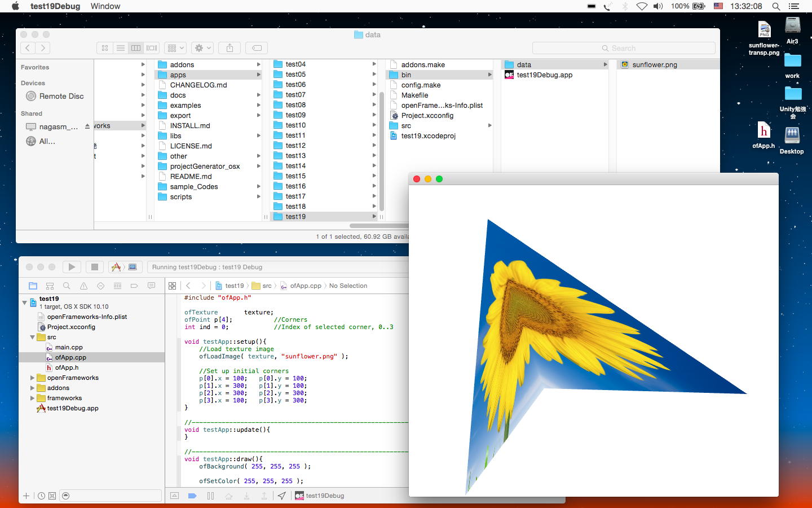Open the Find navigator magnifier icon
This screenshot has width=812, height=508.
point(67,286)
